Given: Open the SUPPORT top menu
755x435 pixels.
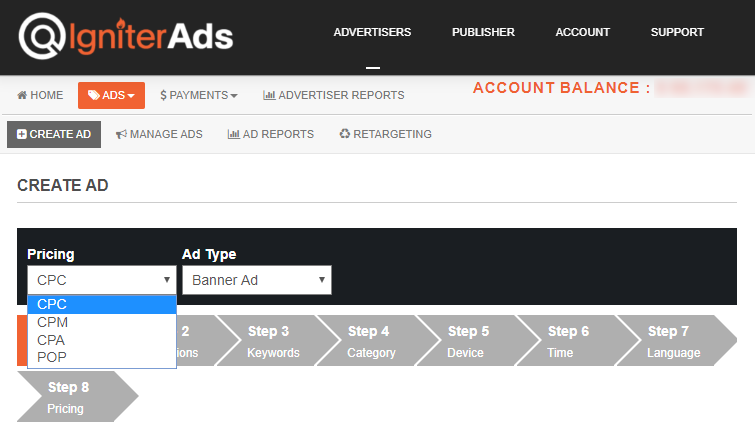Looking at the screenshot, I should tap(677, 32).
